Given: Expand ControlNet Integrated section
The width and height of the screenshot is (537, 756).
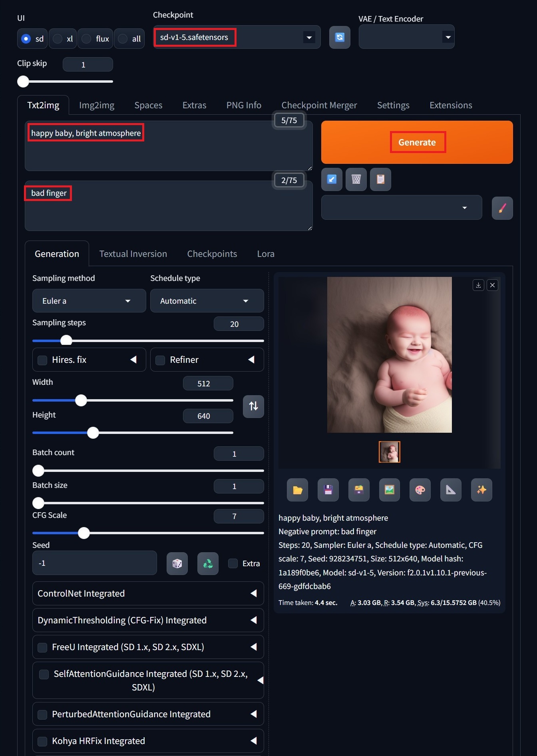Looking at the screenshot, I should pos(148,593).
